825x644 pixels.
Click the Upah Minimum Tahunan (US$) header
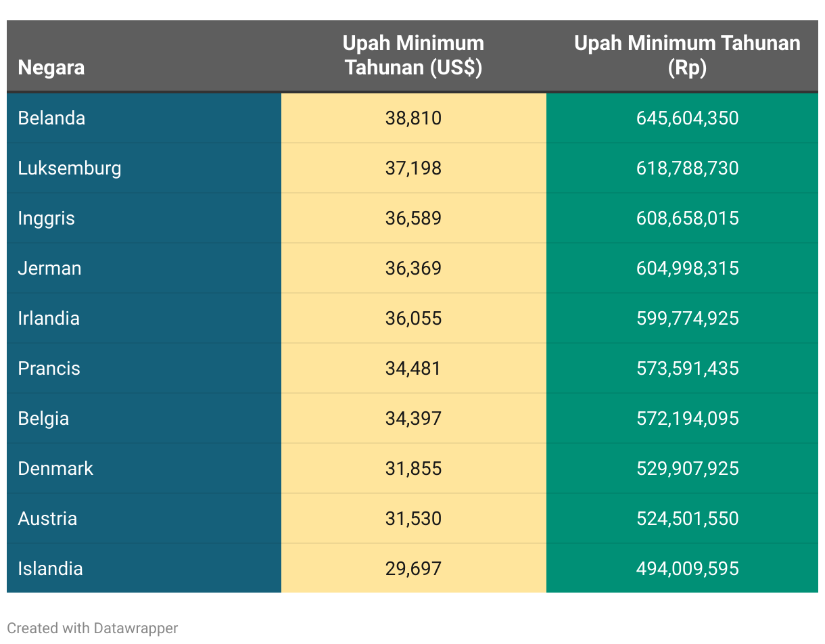(413, 55)
